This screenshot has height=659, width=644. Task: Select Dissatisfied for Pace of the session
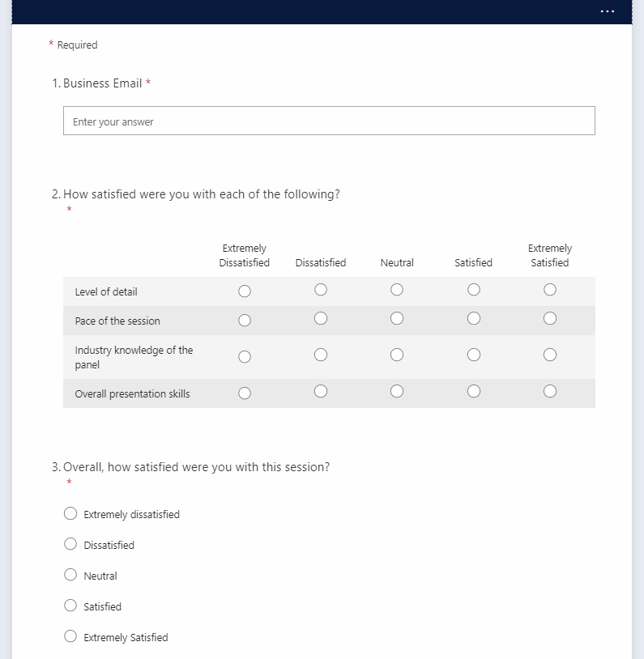[320, 318]
